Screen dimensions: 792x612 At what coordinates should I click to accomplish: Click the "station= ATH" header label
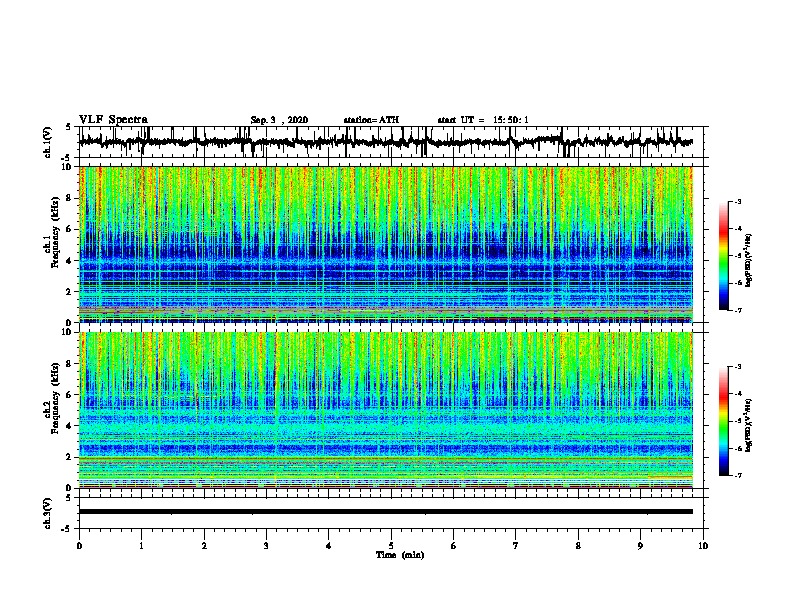point(371,120)
